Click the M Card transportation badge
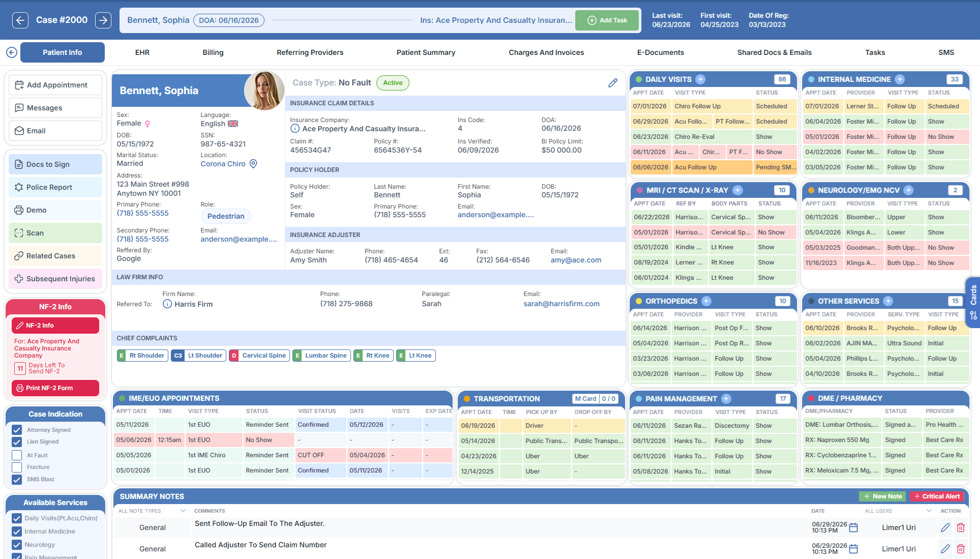 [585, 399]
